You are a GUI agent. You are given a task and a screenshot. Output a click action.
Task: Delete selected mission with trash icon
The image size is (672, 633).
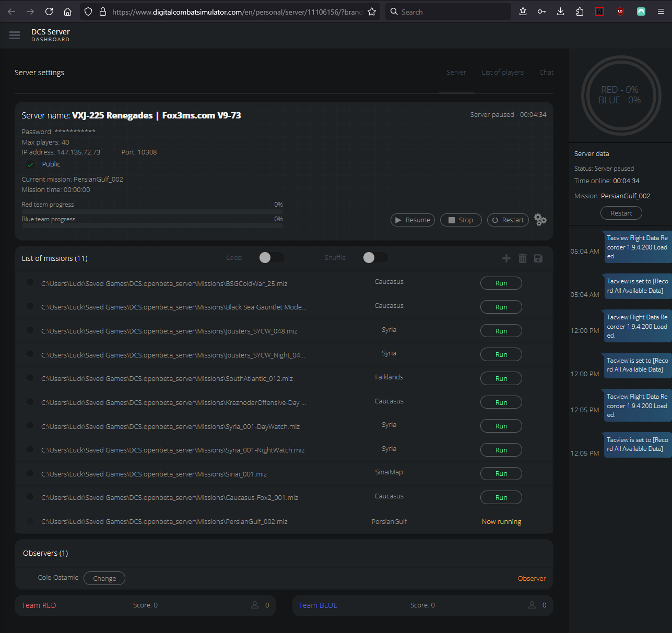point(523,258)
